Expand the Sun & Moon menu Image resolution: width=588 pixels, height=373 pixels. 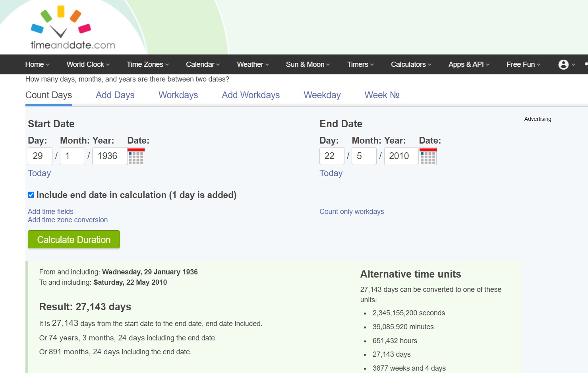click(308, 64)
